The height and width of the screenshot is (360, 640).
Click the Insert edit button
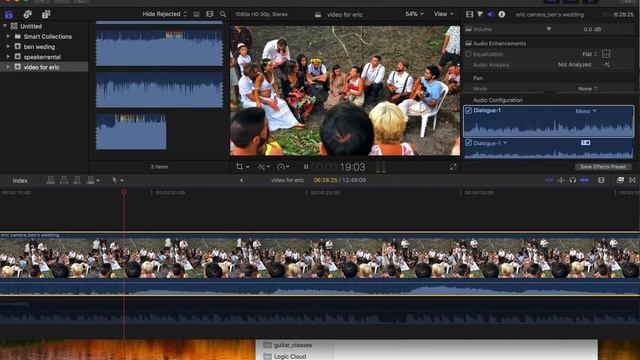point(64,180)
